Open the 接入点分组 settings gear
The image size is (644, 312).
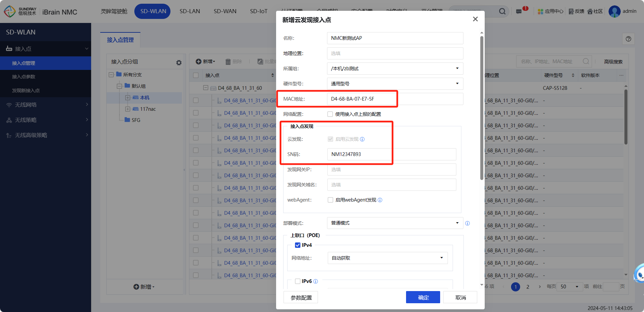click(x=179, y=62)
